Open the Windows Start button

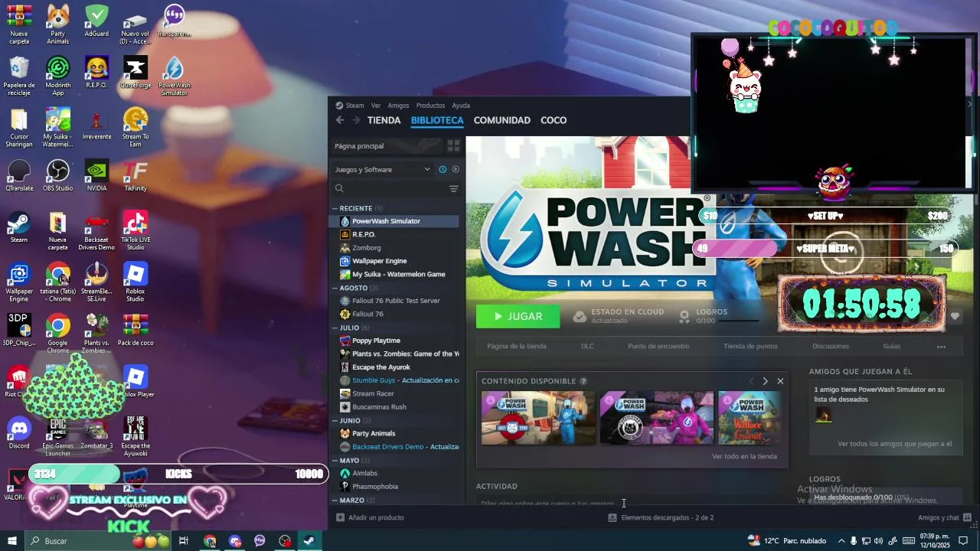tap(12, 541)
